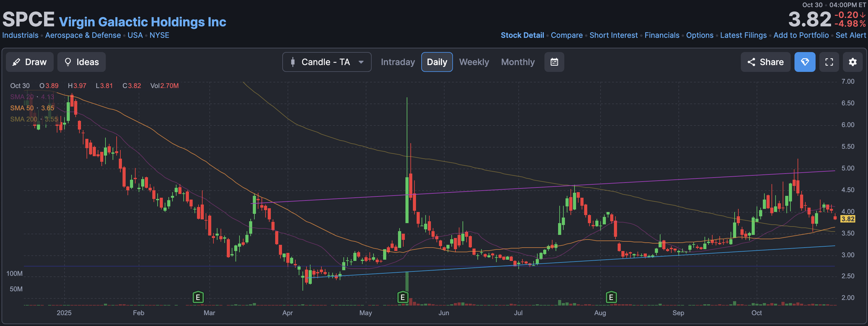Click the earnings E marker near August
The height and width of the screenshot is (326, 868).
coord(611,297)
